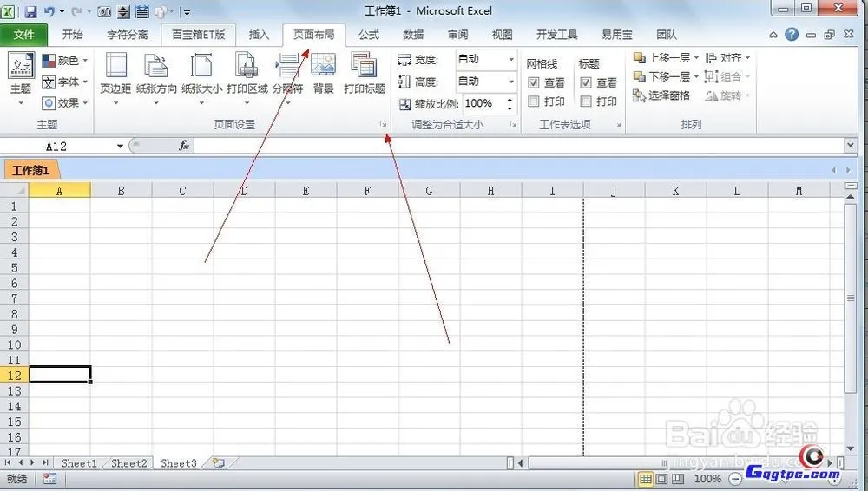Click the zoom out minus button
Screen dimensions: 868x491
point(734,479)
